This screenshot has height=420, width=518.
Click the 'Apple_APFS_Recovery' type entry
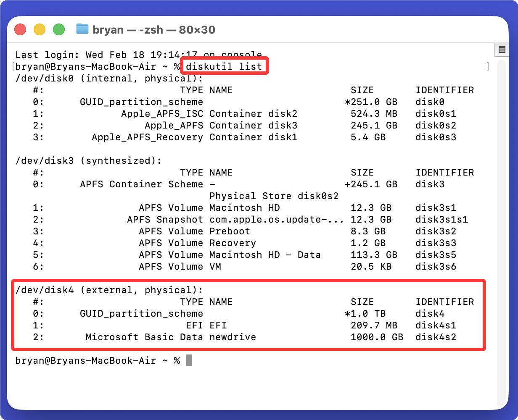coord(147,137)
